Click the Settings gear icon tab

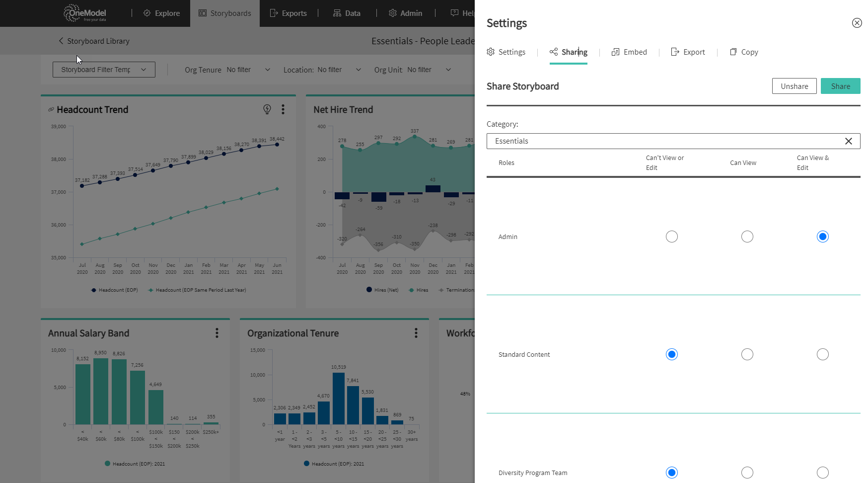click(x=491, y=52)
